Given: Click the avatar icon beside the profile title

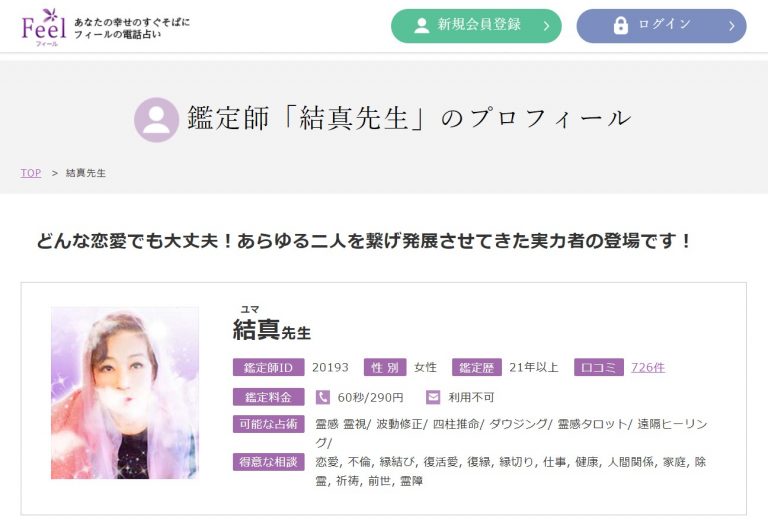Looking at the screenshot, I should pos(156,119).
